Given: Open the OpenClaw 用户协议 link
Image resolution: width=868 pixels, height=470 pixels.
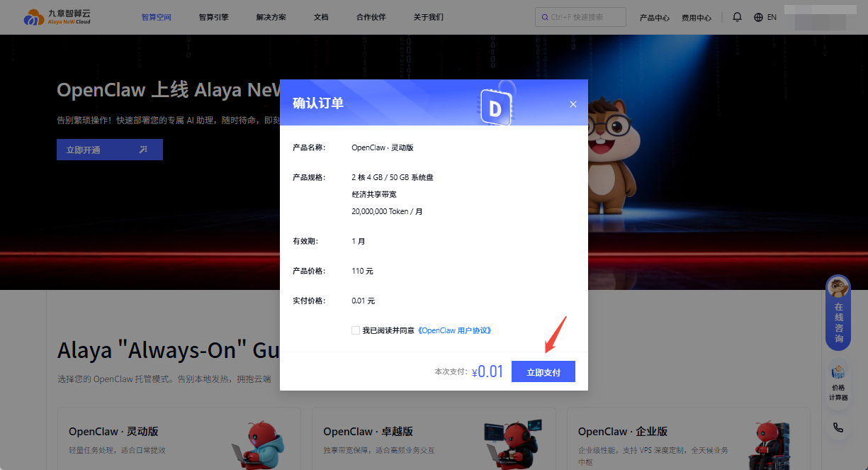Looking at the screenshot, I should coord(454,330).
